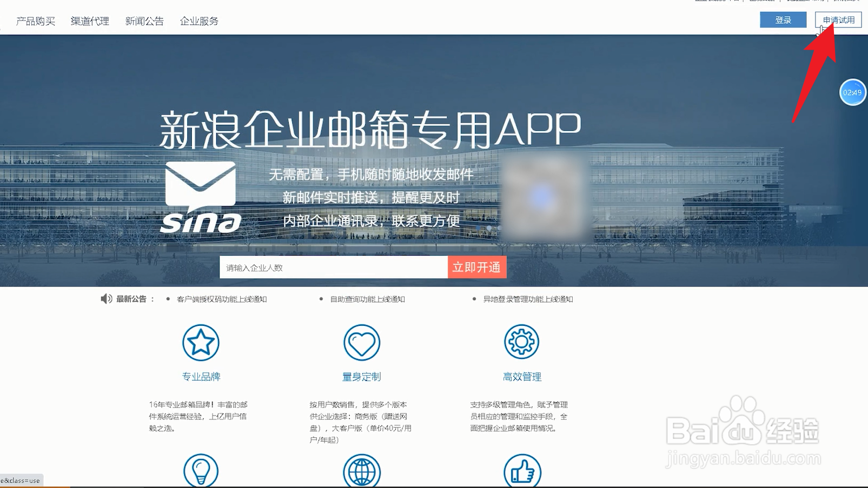Screen dimensions: 868x488
Task: Click the globe feature icon
Action: [x=362, y=471]
